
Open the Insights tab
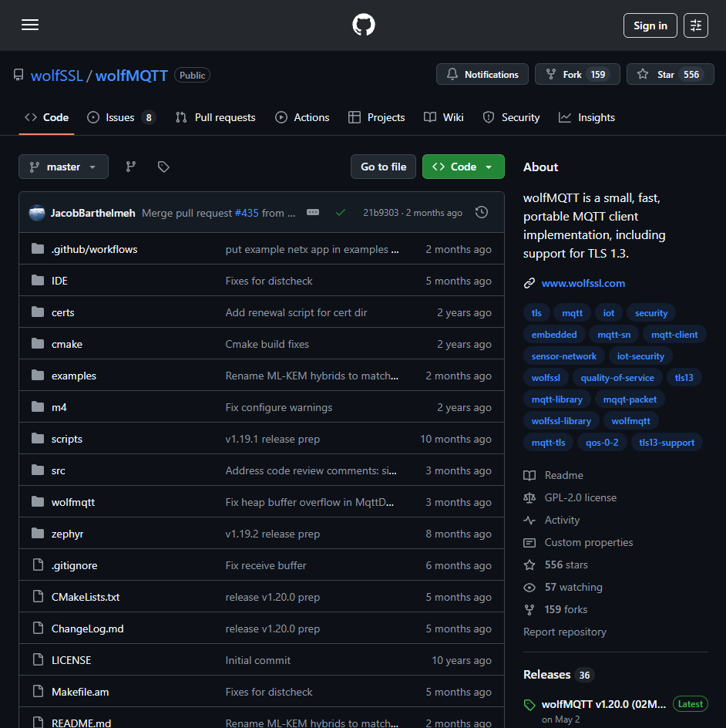point(587,117)
